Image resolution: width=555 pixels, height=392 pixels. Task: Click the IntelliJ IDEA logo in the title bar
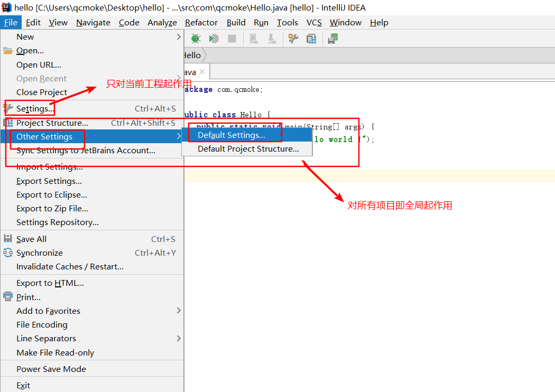point(7,7)
